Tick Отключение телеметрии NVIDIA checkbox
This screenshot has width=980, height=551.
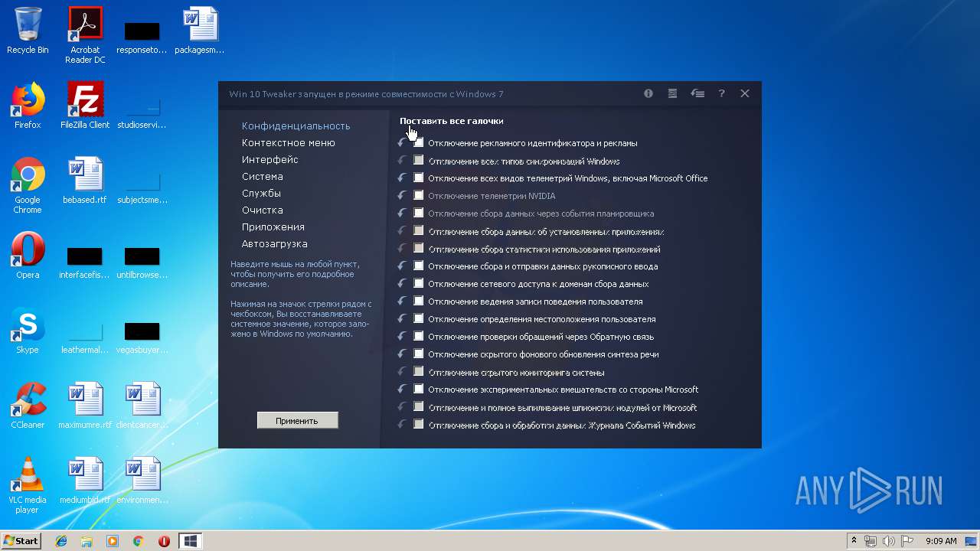[419, 195]
